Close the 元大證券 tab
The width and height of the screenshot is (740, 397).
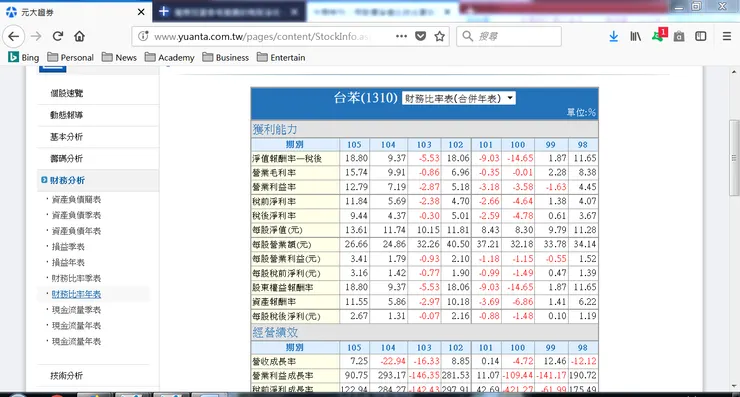point(141,12)
